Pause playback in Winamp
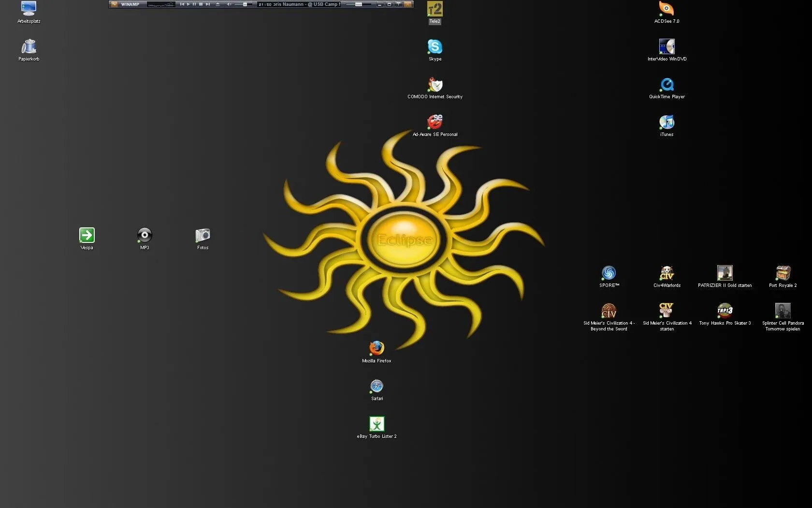 click(x=194, y=4)
